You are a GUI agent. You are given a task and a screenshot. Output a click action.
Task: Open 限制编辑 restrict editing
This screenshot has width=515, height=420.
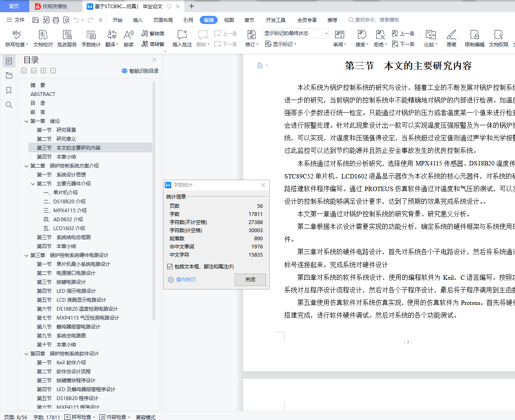475,39
